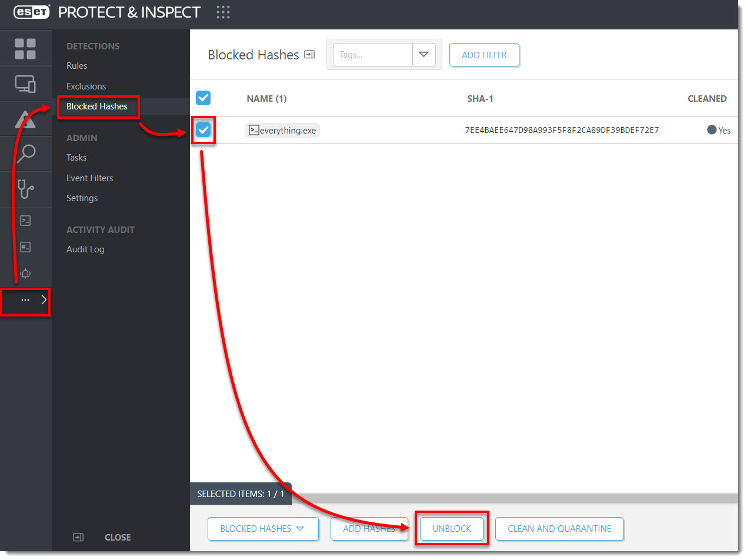Select Blocked Hashes menu item
Image resolution: width=747 pixels, height=560 pixels.
(97, 106)
